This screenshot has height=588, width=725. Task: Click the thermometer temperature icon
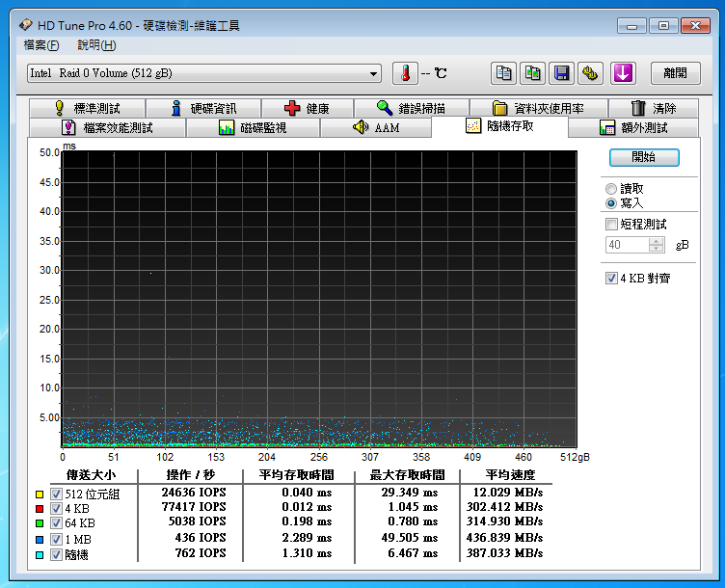[x=405, y=73]
